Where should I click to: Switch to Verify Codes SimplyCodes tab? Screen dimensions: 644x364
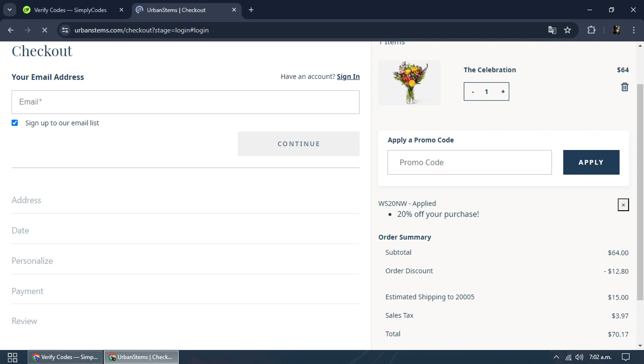pos(70,10)
